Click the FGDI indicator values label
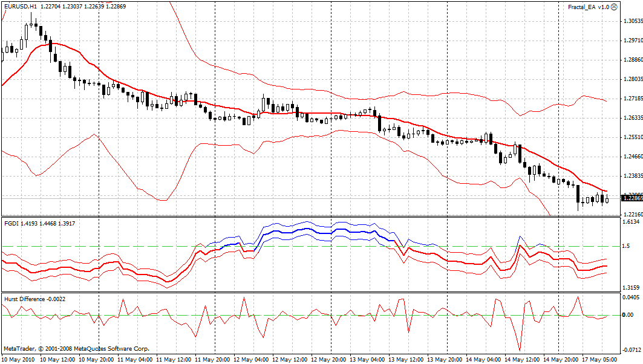This screenshot has width=643, height=364. [x=39, y=223]
